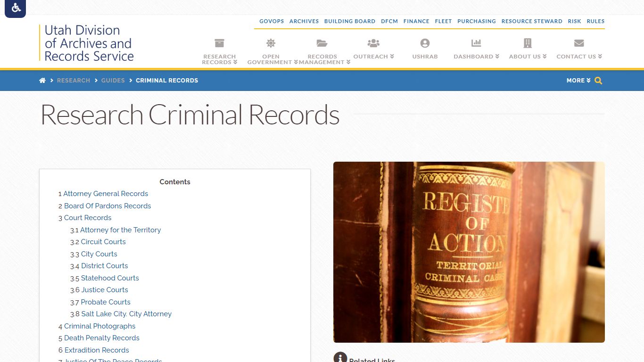Screen dimensions: 644x362
Task: Open RISK in the top bar
Action: click(x=574, y=21)
